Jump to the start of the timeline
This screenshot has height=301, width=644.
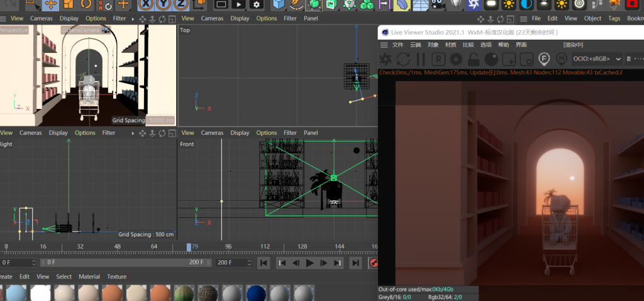point(265,263)
